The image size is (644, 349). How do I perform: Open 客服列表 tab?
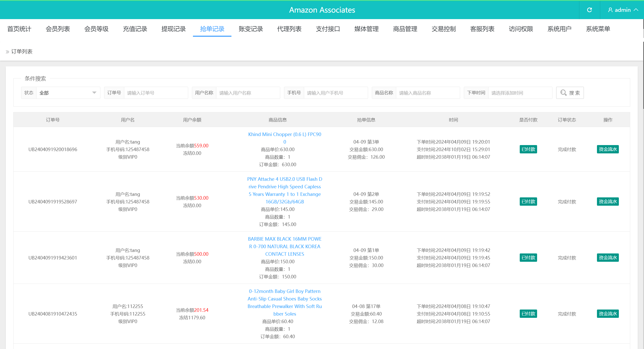coord(482,29)
